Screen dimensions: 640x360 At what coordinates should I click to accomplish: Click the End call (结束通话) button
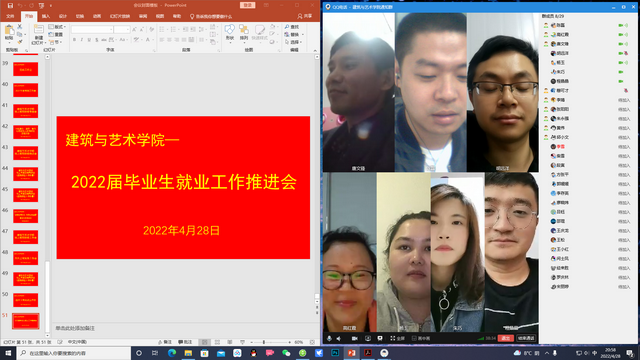point(526,338)
